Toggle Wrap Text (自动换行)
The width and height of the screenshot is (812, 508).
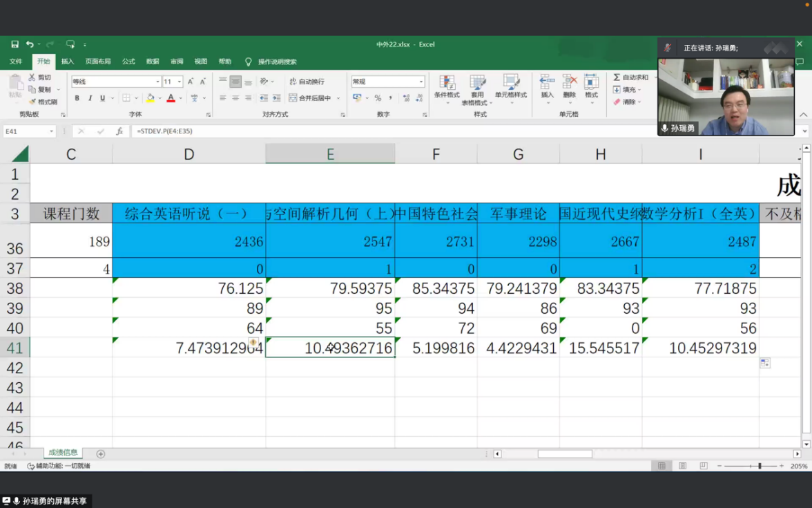[x=307, y=82]
